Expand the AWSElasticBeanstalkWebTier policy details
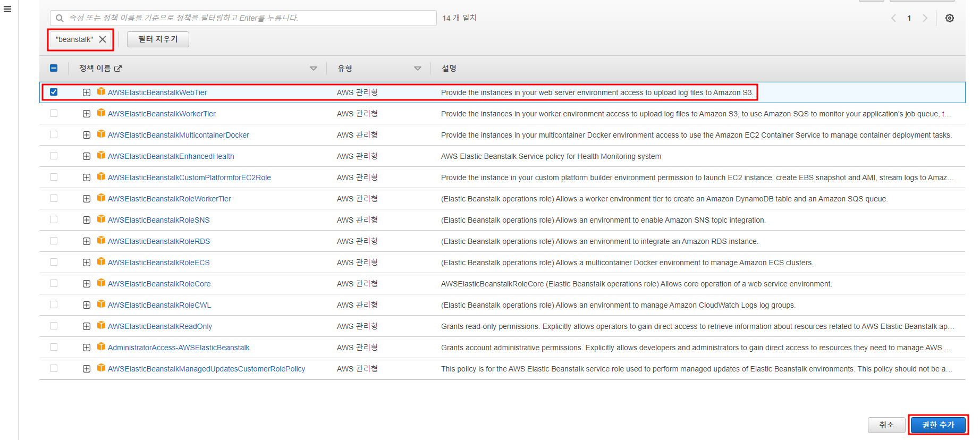The width and height of the screenshot is (980, 440). pos(87,92)
